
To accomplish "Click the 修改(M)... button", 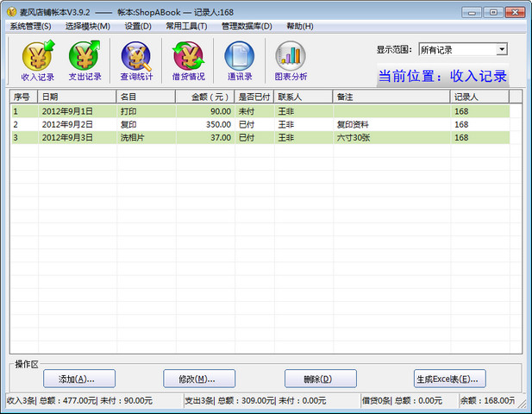I will click(199, 379).
